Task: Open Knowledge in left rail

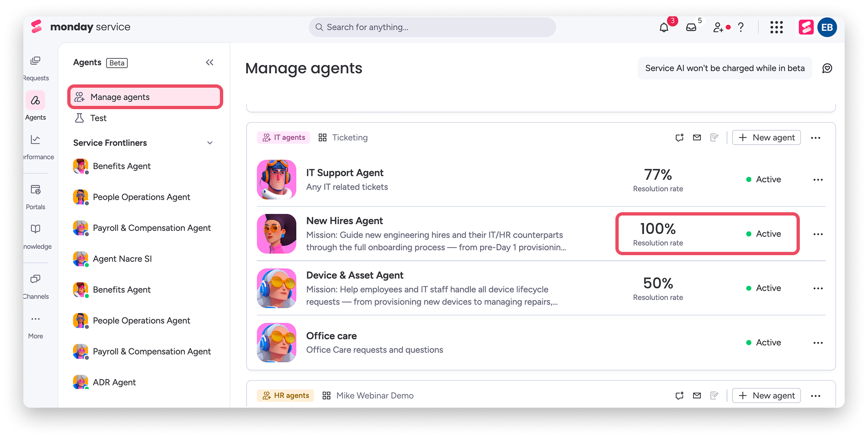Action: (35, 236)
